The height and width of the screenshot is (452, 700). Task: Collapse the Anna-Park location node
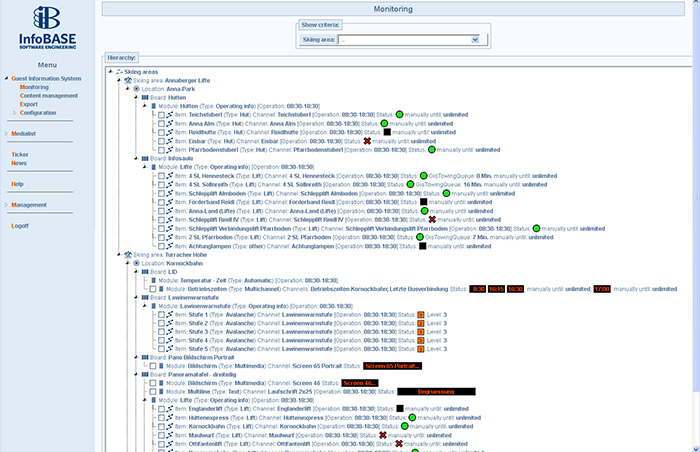click(x=127, y=89)
